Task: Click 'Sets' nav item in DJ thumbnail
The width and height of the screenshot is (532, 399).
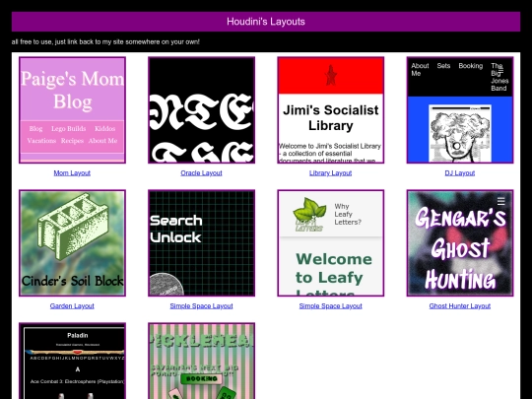Action: 443,66
